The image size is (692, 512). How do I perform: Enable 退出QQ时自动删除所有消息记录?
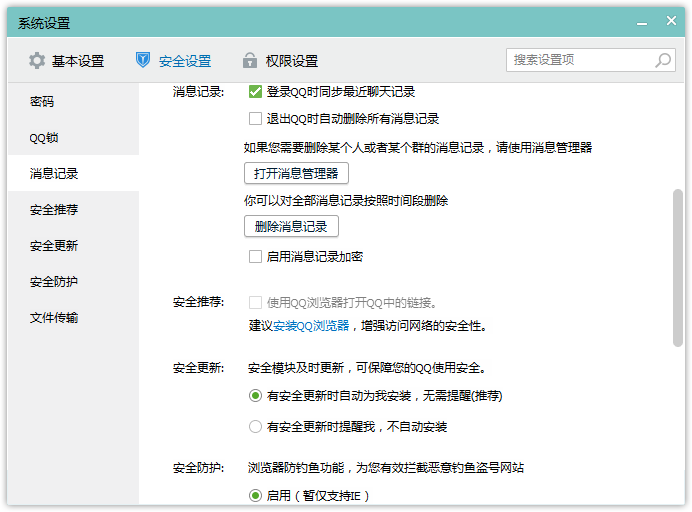coord(255,118)
